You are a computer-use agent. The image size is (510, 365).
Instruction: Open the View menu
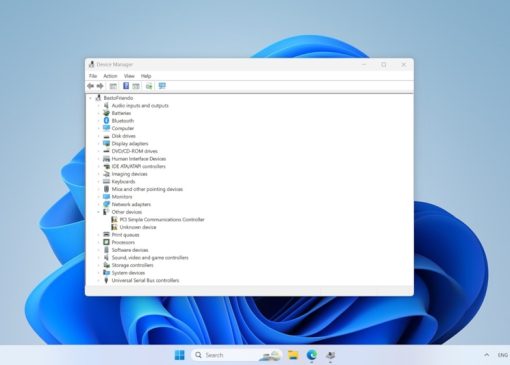coord(129,76)
